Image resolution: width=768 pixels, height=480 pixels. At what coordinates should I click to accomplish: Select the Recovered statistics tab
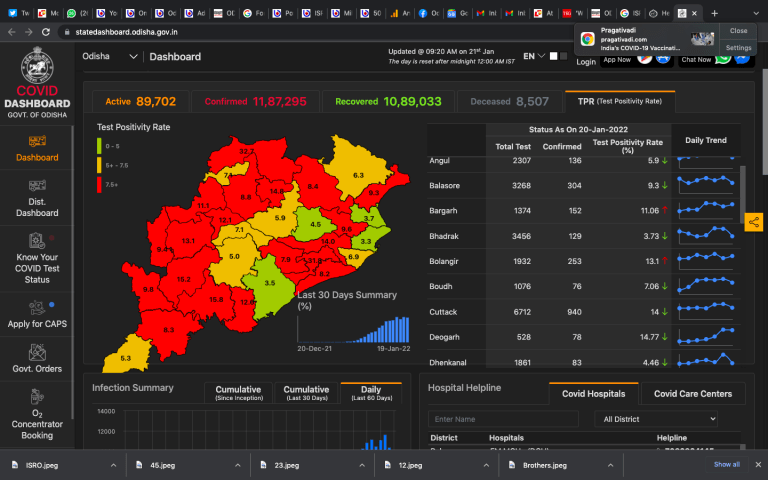coord(388,102)
